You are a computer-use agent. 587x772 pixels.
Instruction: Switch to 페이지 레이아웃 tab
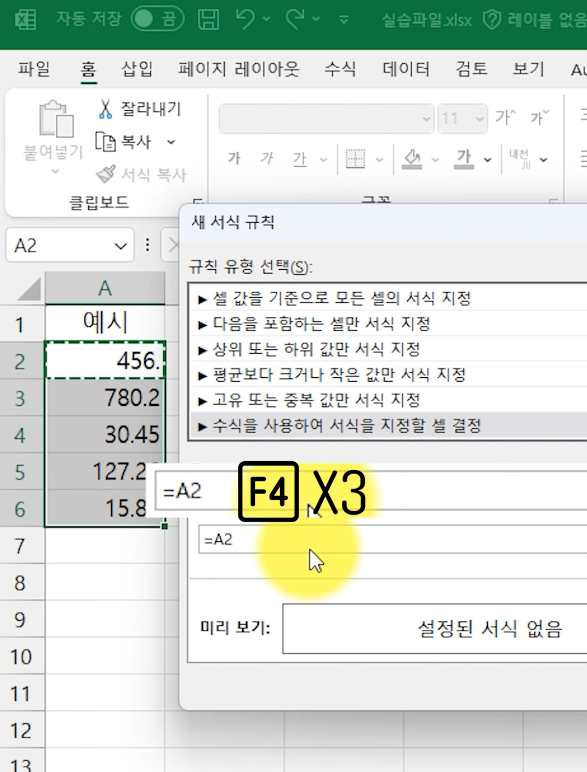[x=239, y=69]
